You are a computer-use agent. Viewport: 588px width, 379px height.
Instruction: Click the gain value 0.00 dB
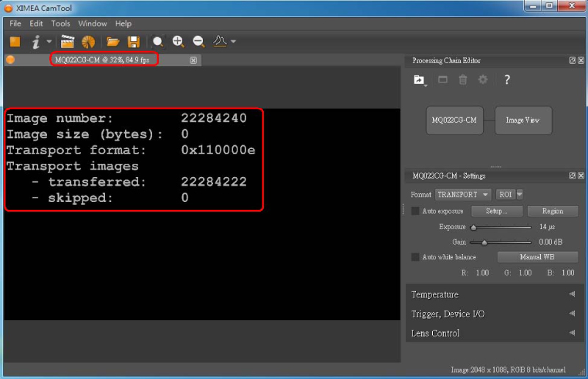[x=551, y=242]
